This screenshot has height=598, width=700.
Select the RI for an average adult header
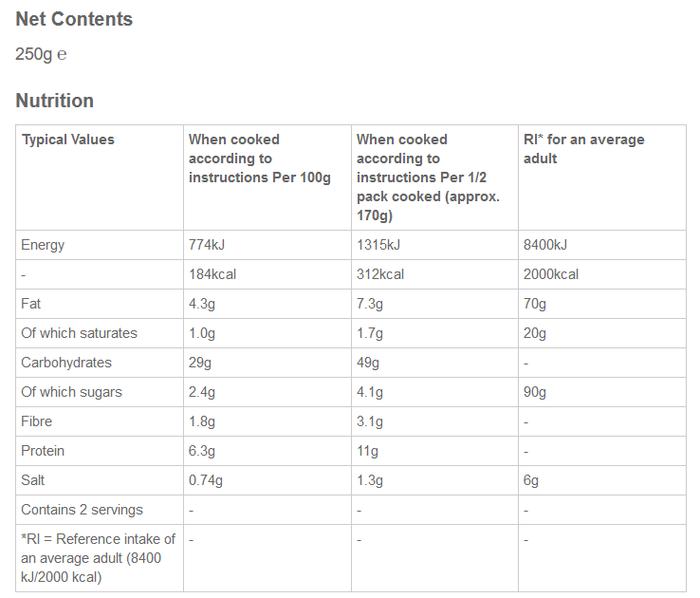(583, 149)
